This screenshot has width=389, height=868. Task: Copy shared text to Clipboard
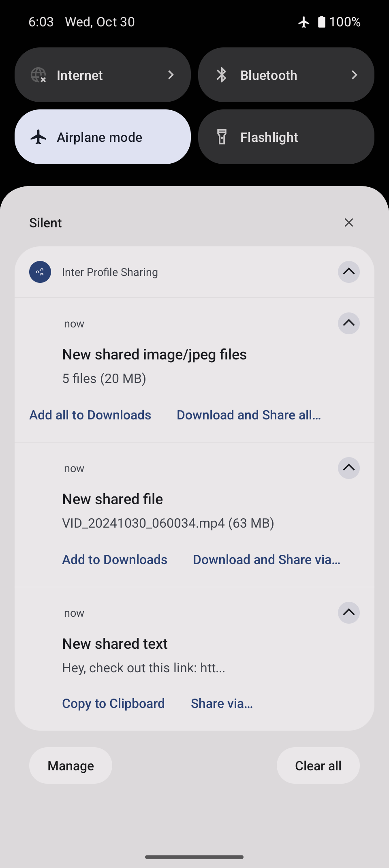[113, 703]
